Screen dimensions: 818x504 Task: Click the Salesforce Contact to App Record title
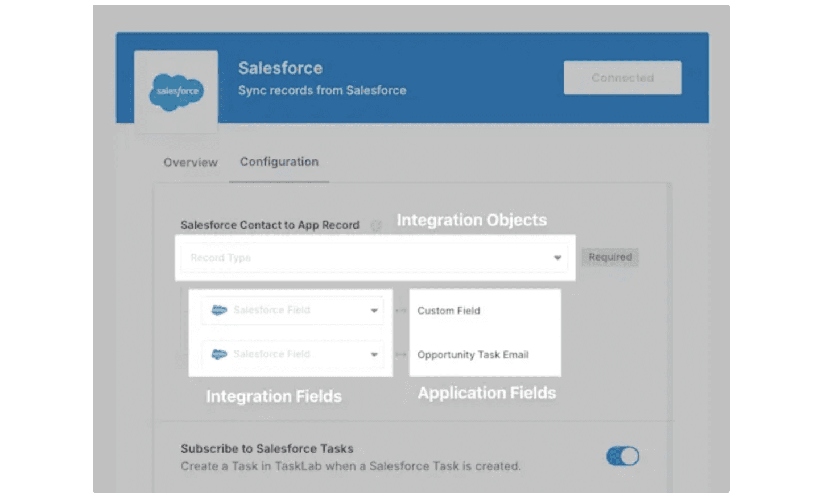[x=270, y=225]
